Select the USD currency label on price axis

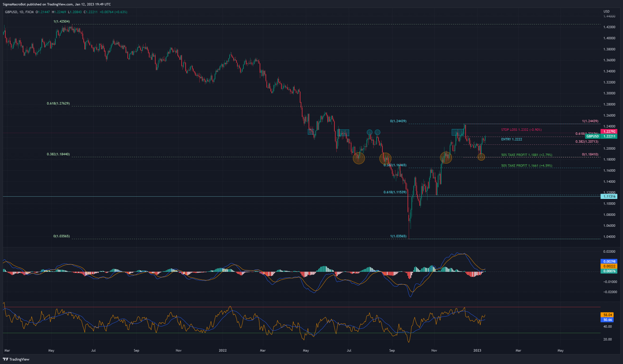(x=606, y=11)
